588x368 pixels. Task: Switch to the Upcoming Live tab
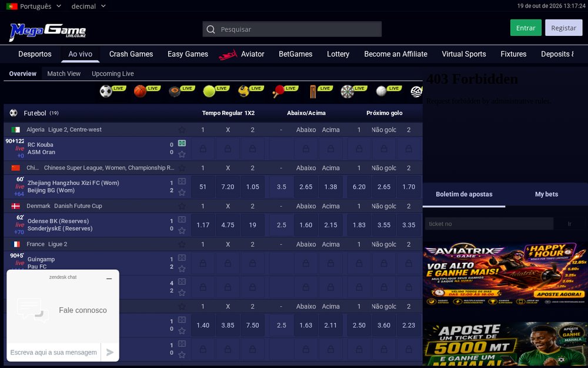coord(113,74)
